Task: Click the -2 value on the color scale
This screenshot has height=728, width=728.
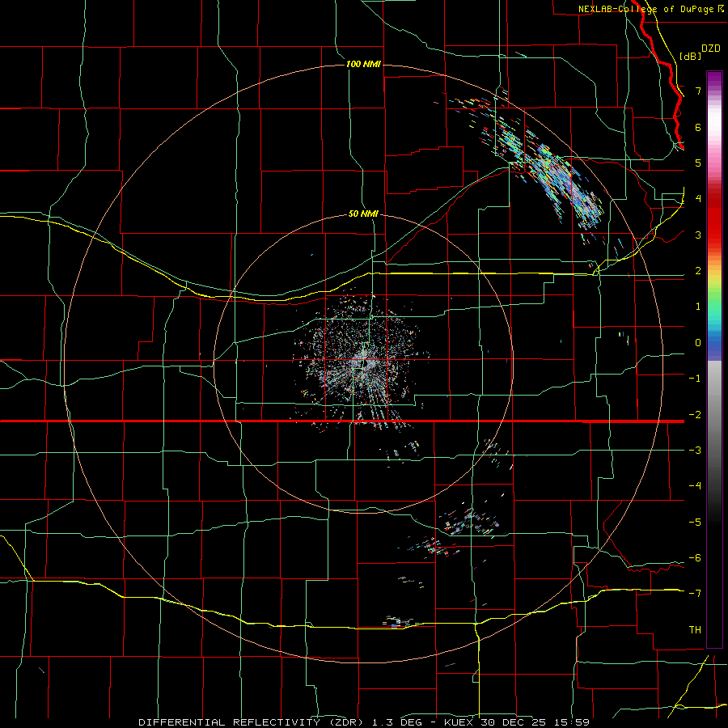Action: coord(695,415)
